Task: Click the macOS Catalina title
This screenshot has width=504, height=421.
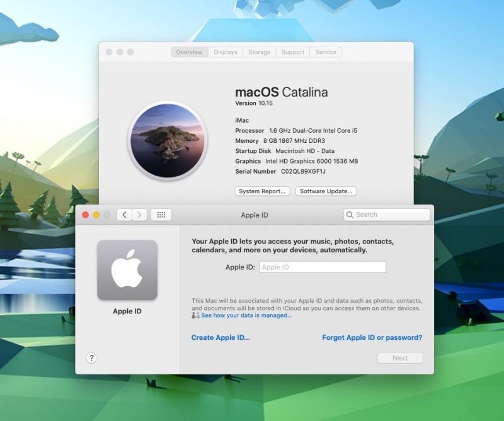Action: 282,92
